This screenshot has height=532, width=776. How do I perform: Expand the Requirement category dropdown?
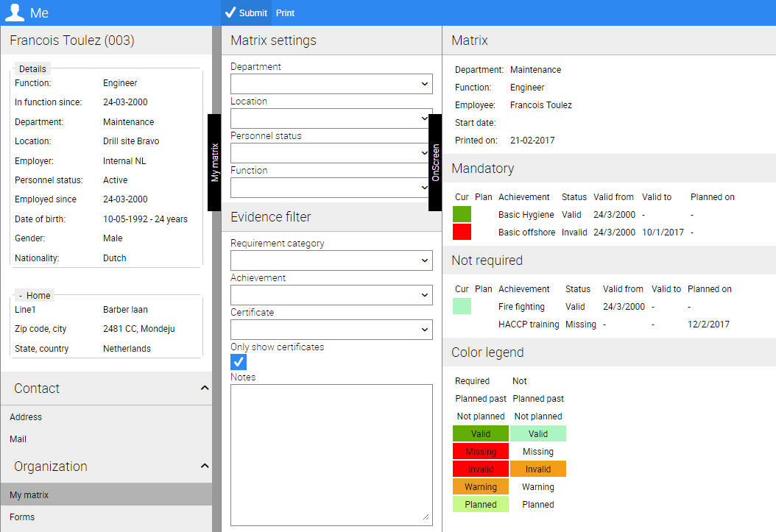click(x=331, y=260)
